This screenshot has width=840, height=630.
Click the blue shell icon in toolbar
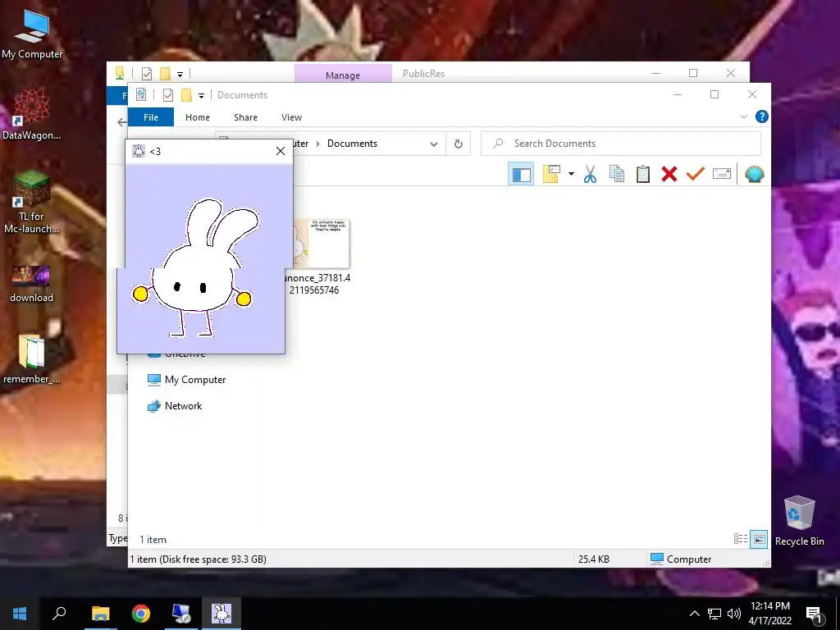[x=755, y=174]
